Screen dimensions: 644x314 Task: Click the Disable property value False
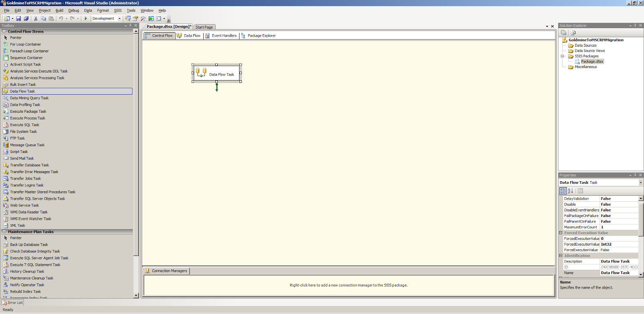pyautogui.click(x=619, y=205)
